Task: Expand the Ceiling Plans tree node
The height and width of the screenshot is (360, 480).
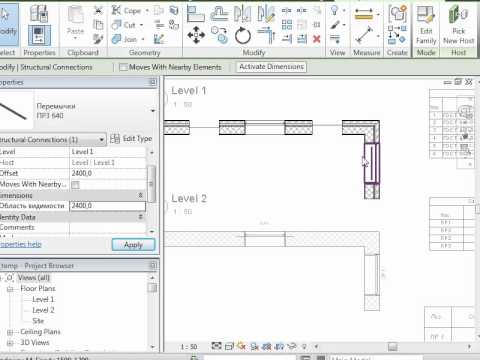Action: click(10, 332)
